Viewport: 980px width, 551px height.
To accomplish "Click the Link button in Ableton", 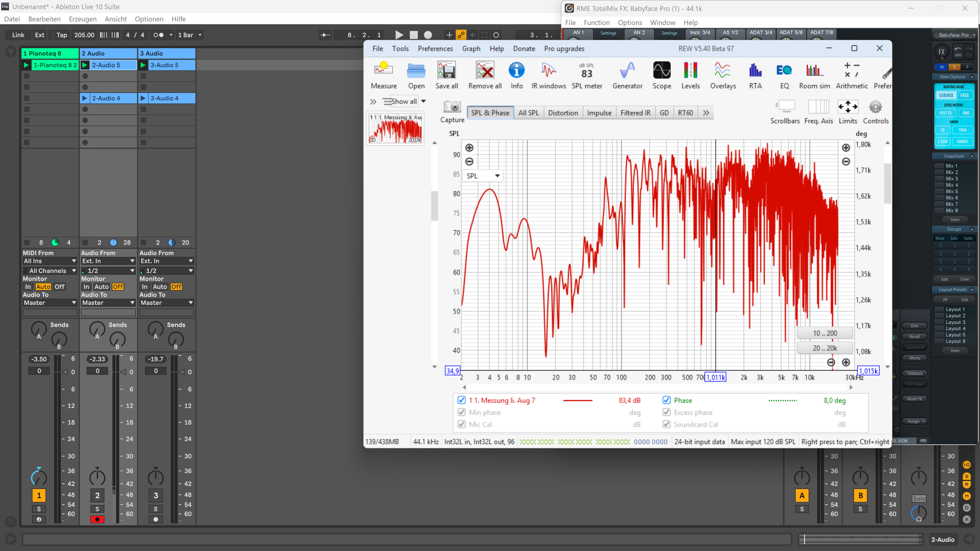I will click(18, 35).
